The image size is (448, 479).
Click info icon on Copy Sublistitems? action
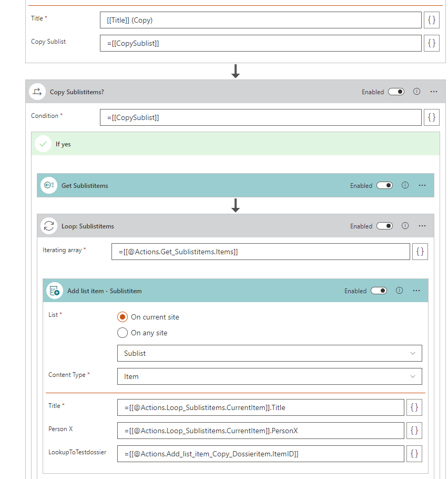click(x=416, y=92)
